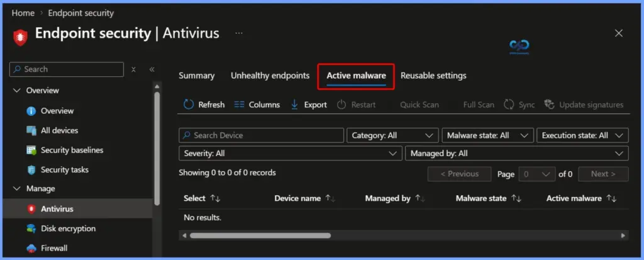This screenshot has height=260, width=644.
Task: Select the Active malware tab
Action: (x=356, y=76)
